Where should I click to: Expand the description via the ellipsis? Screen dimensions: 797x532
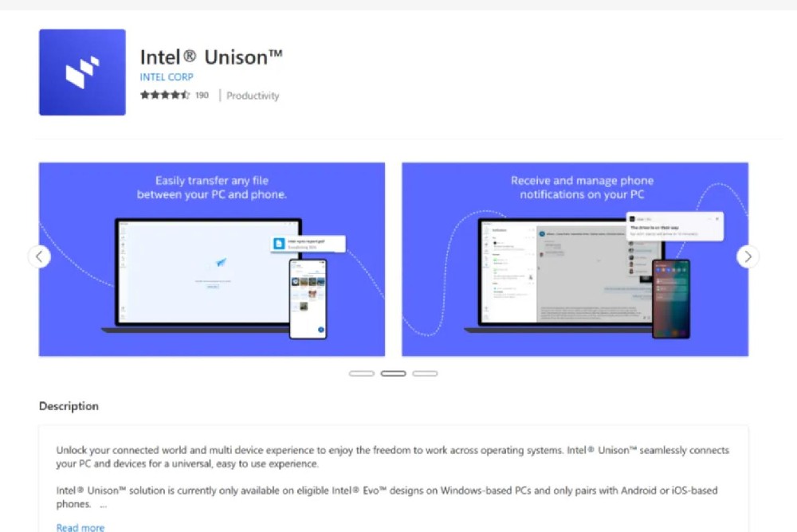click(103, 506)
